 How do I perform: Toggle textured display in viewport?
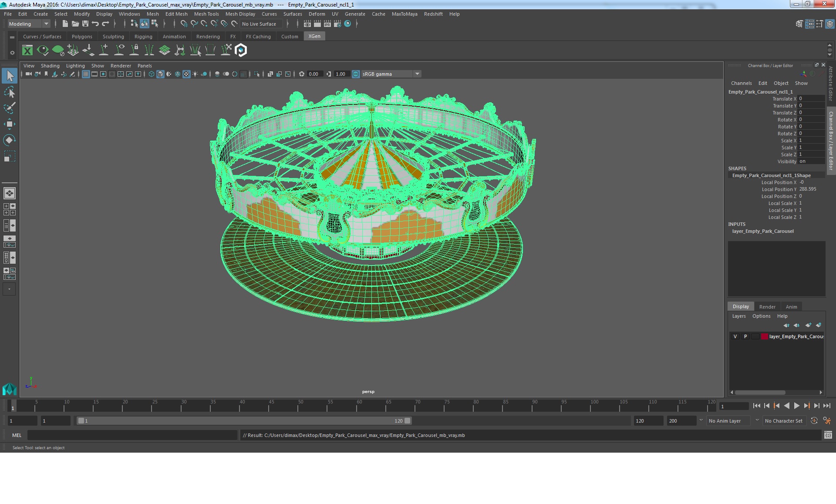tap(186, 74)
